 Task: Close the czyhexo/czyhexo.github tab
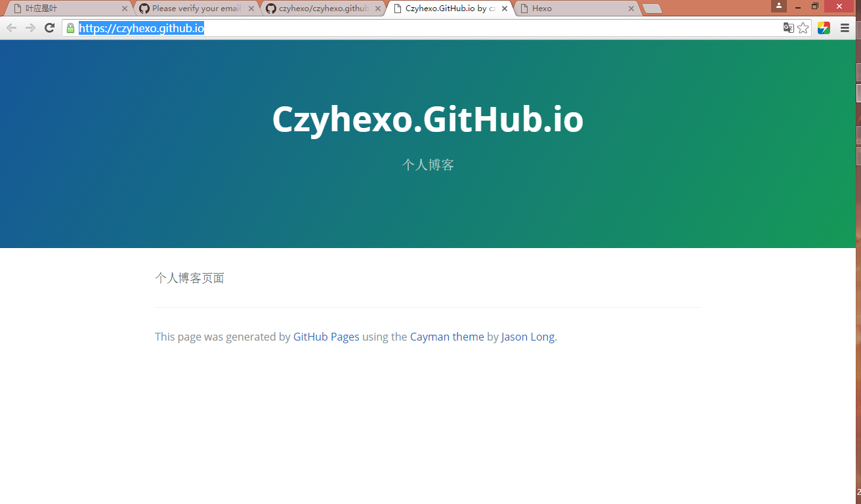point(378,9)
